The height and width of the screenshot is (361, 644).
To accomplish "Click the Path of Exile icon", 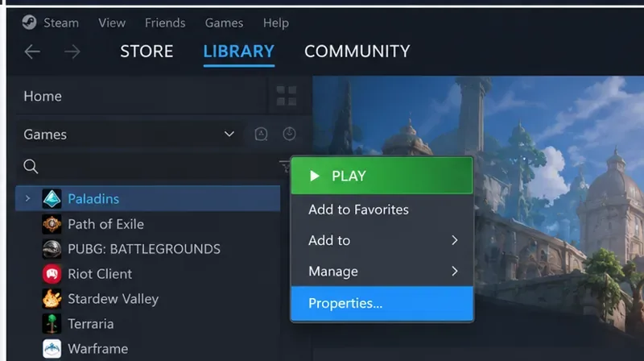I will tap(52, 224).
